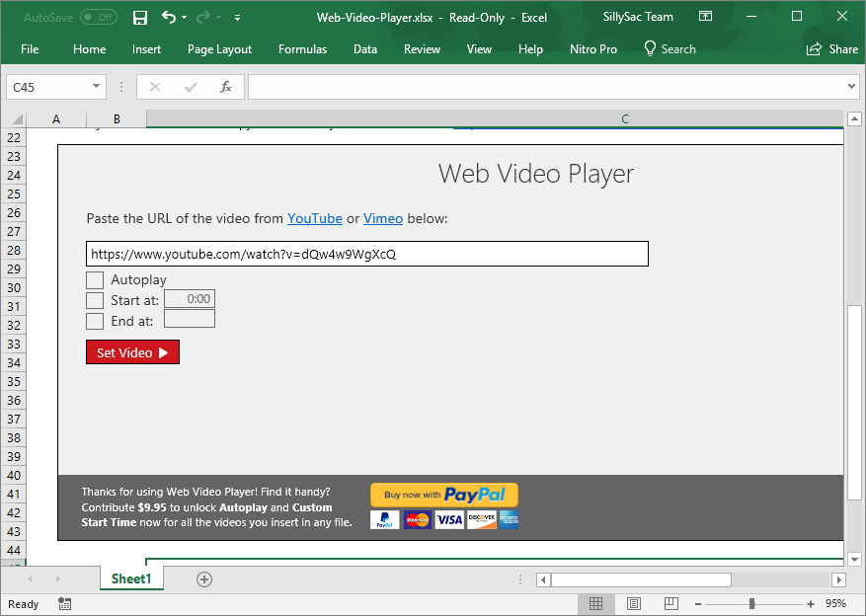Open the File menu
The height and width of the screenshot is (616, 866).
click(x=30, y=49)
